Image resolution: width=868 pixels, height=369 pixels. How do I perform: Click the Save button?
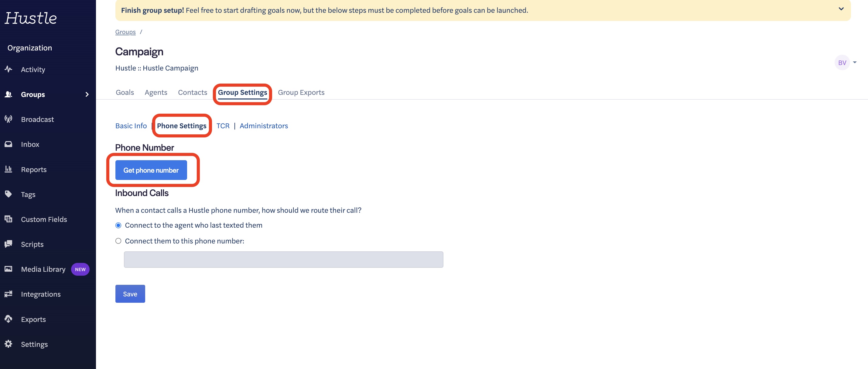point(130,294)
